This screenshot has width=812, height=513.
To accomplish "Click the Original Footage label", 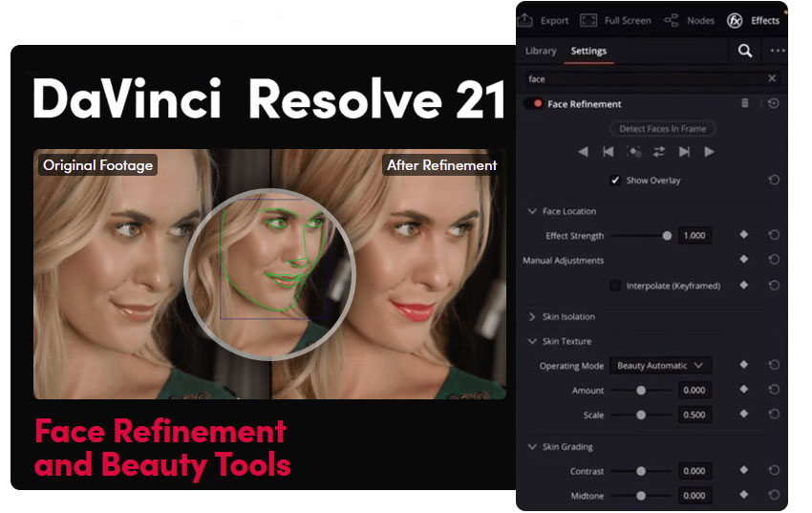I will click(97, 165).
